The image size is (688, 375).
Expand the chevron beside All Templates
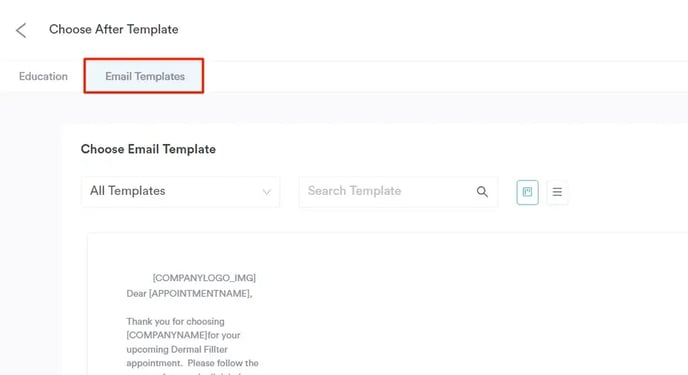pyautogui.click(x=266, y=192)
